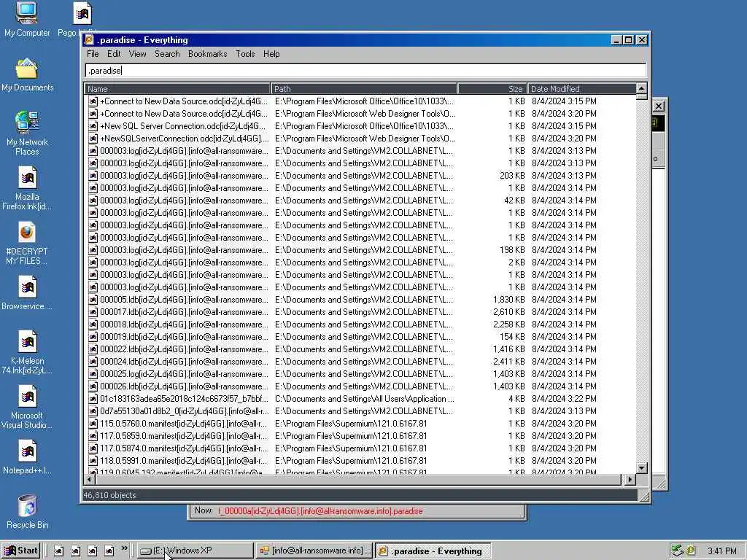Open #DECRYPT MY FILES desktop icon

pos(27,243)
